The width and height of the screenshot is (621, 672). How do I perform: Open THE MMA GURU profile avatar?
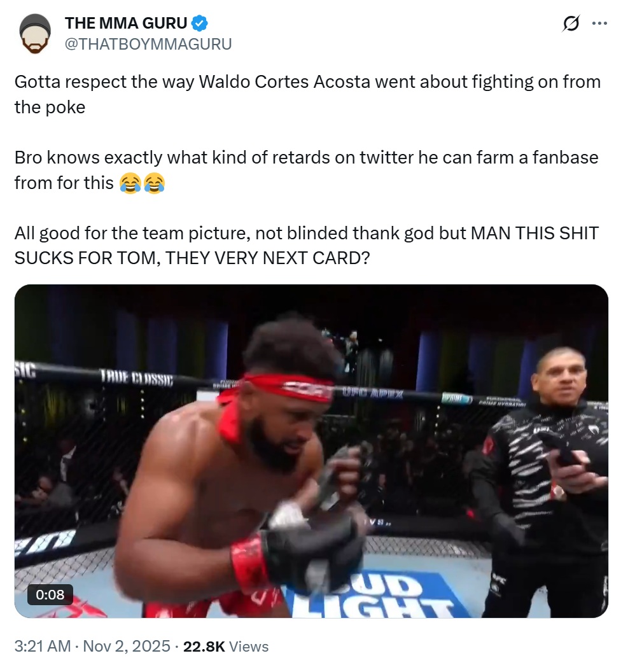[x=35, y=34]
